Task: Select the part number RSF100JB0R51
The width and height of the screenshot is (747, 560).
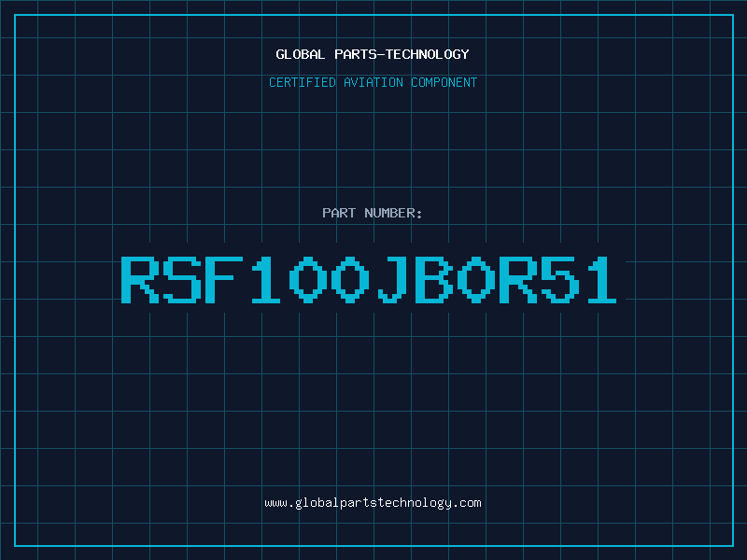Action: (x=369, y=279)
